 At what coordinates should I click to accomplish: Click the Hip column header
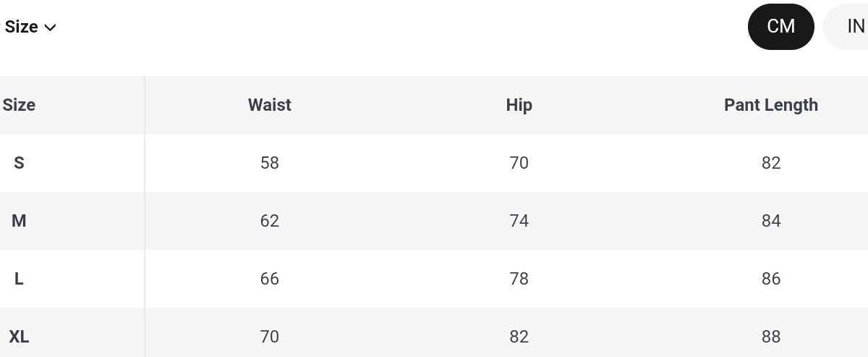click(x=519, y=105)
